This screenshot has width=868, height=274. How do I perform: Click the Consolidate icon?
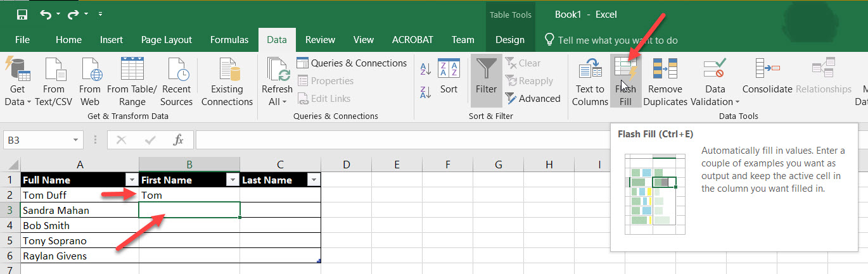767,70
